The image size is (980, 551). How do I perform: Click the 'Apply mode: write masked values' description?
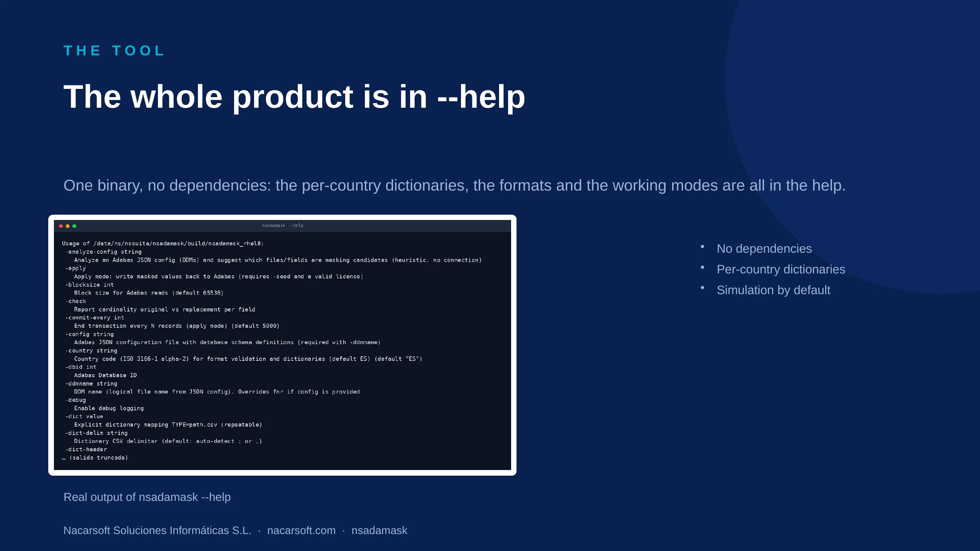point(218,276)
